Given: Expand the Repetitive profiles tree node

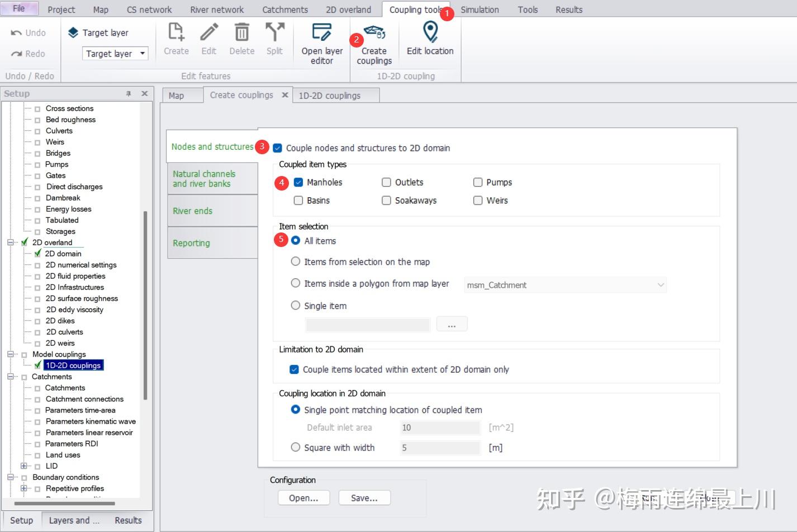Looking at the screenshot, I should (x=23, y=488).
